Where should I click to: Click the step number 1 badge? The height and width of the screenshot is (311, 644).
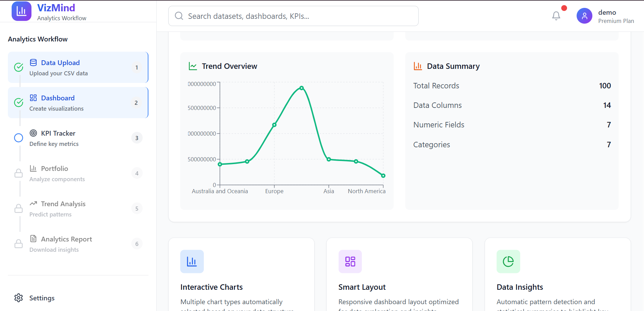137,67
